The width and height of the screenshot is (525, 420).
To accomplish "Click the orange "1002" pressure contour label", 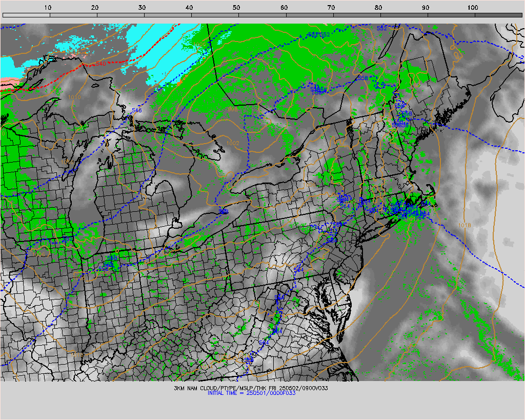I will (x=233, y=143).
